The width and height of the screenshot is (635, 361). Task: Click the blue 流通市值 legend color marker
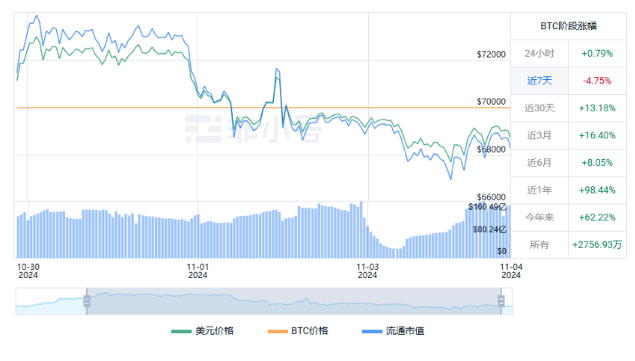[x=372, y=331]
